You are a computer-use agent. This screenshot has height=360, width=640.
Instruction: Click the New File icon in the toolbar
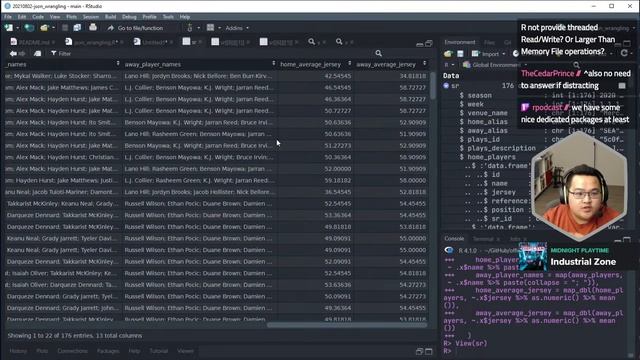(9, 28)
